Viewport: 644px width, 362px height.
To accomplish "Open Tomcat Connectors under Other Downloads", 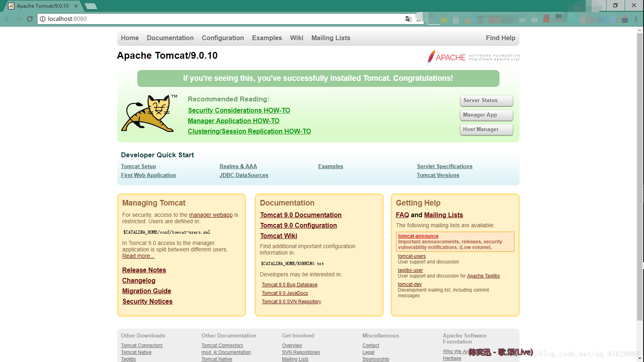I will (142, 346).
